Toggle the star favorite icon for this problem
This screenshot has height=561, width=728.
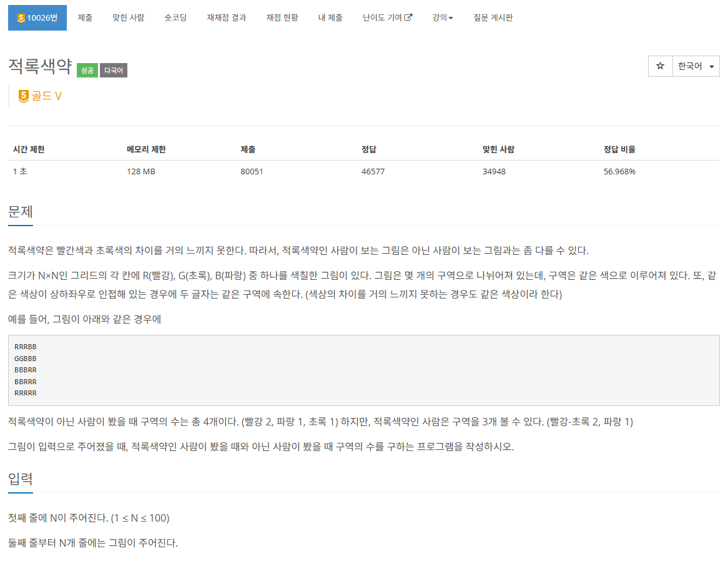(660, 66)
